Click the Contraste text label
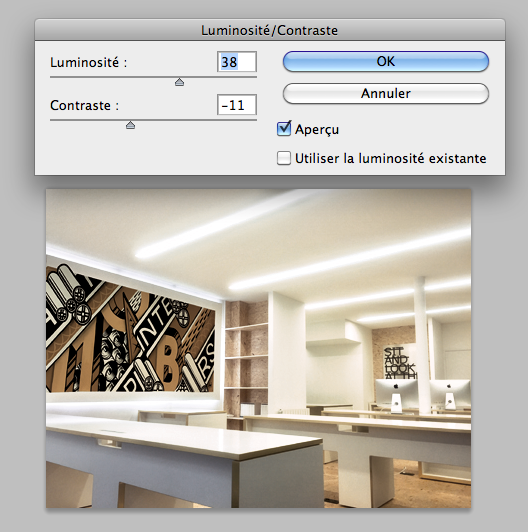This screenshot has height=532, width=528. 84,106
